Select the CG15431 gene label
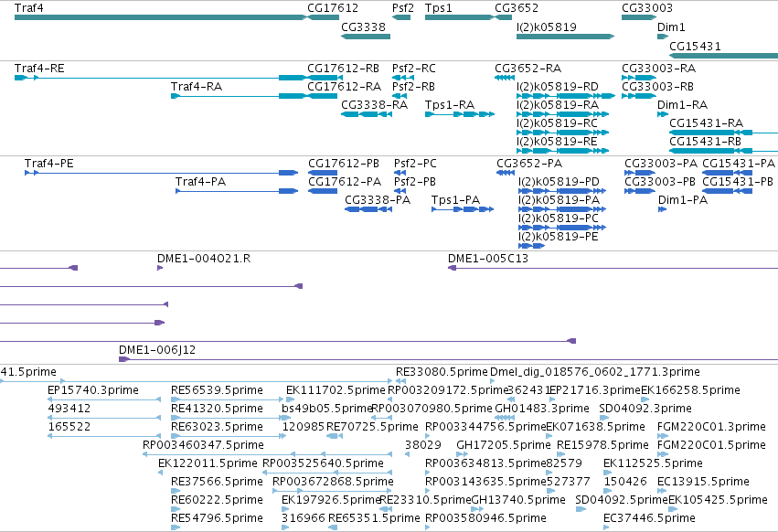Viewport: 778px width, 532px height. [x=695, y=46]
